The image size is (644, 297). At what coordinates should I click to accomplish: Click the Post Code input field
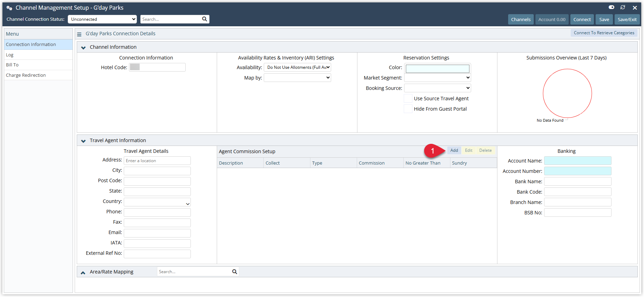(157, 181)
